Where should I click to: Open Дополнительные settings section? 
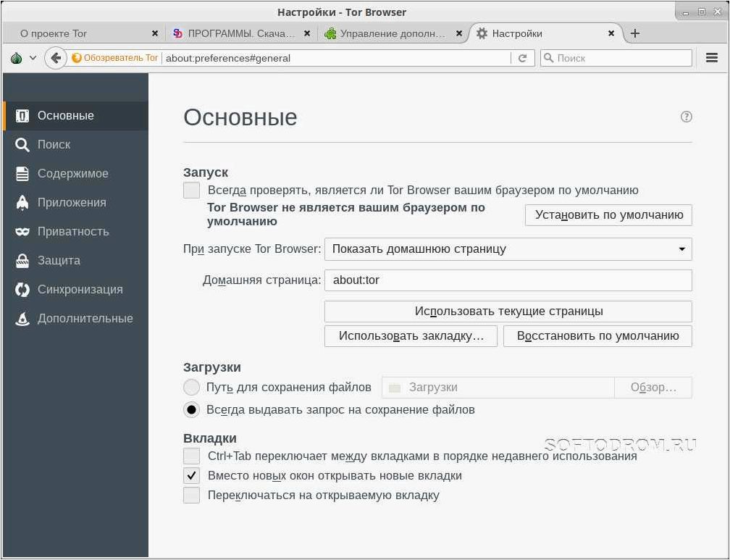75,318
